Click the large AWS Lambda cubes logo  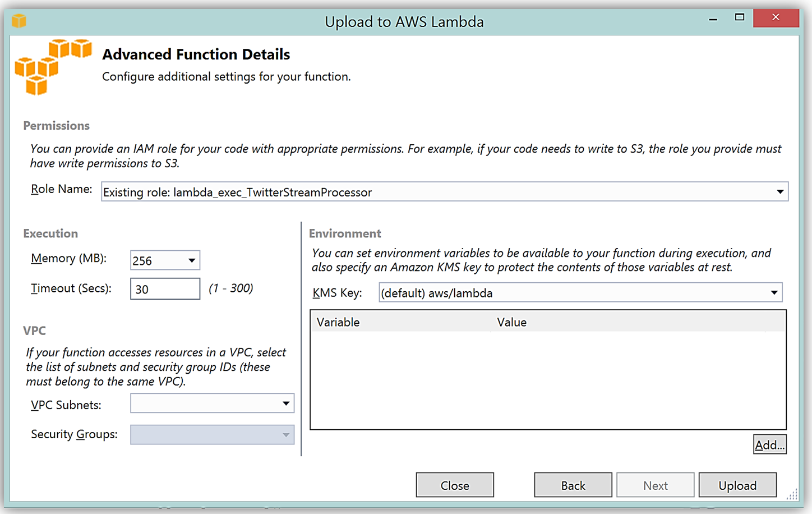(53, 67)
